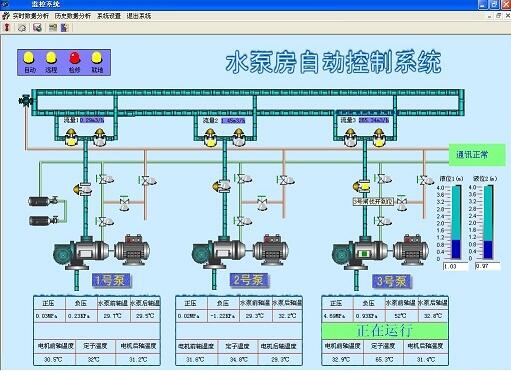Click the running 3号泵 pump with green indicator
Viewport: 511px width, 371px height.
tap(360, 252)
